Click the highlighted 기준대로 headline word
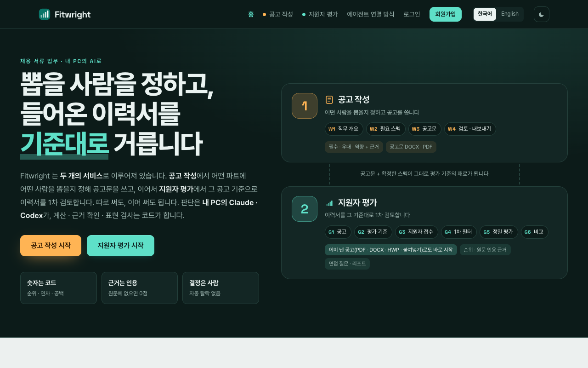This screenshot has height=368, width=588. click(64, 144)
